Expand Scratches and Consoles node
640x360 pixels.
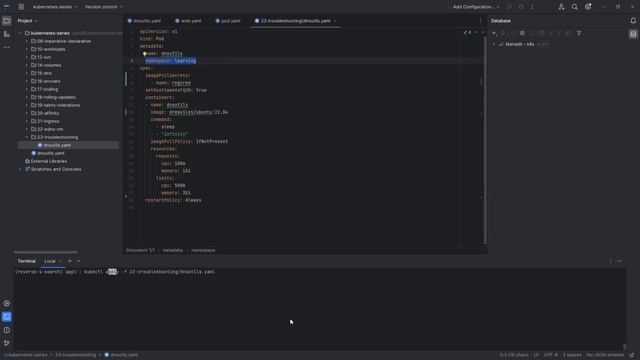click(x=20, y=169)
